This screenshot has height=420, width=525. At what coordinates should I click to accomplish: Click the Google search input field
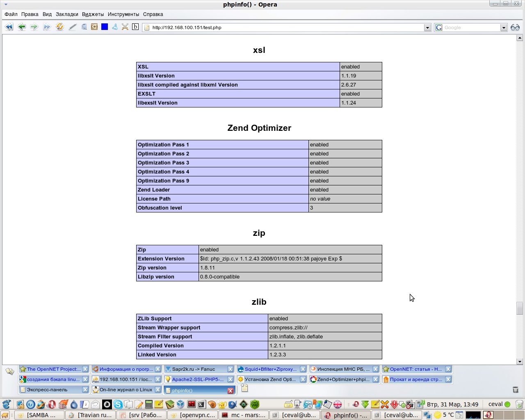(471, 27)
